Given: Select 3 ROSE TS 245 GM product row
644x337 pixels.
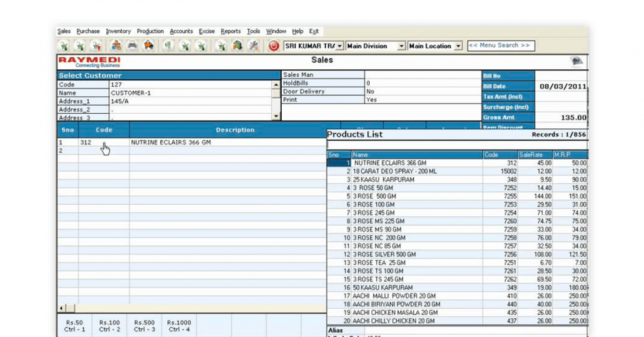Looking at the screenshot, I should click(x=457, y=280).
